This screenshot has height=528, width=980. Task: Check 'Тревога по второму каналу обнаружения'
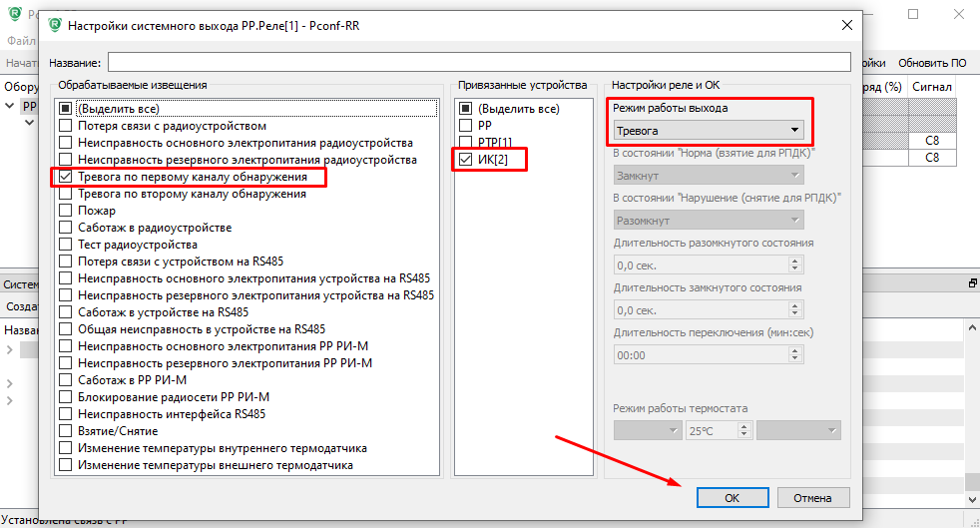66,194
